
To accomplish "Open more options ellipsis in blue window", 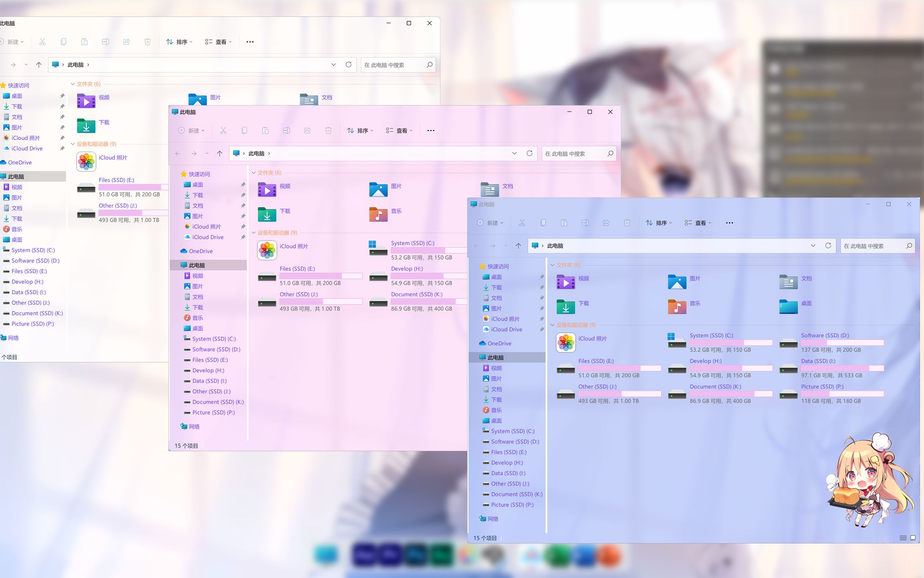I will (x=729, y=223).
